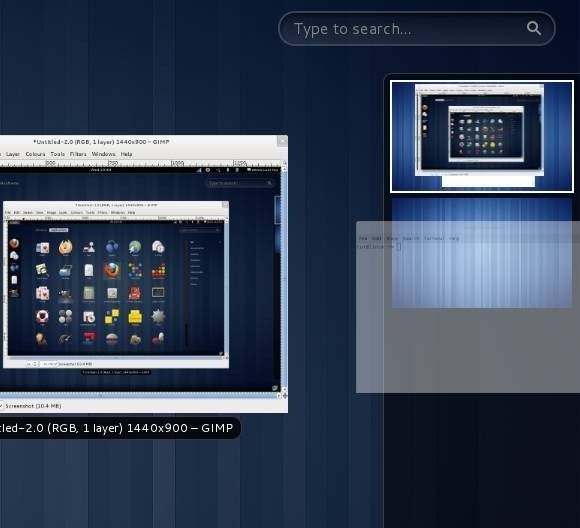Click the GIMP window's title bar text

(101, 142)
